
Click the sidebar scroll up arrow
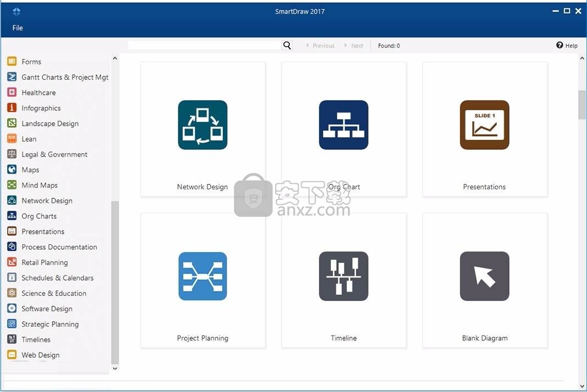(115, 58)
